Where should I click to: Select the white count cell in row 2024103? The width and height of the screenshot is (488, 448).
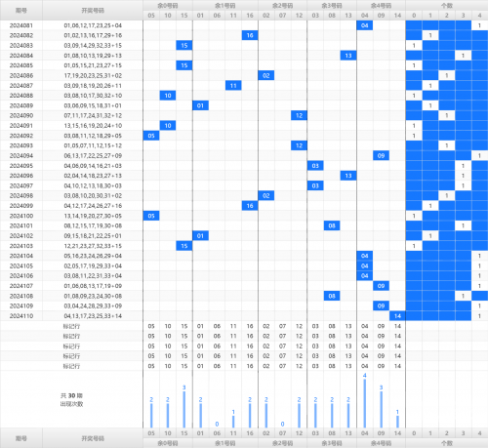tap(414, 246)
